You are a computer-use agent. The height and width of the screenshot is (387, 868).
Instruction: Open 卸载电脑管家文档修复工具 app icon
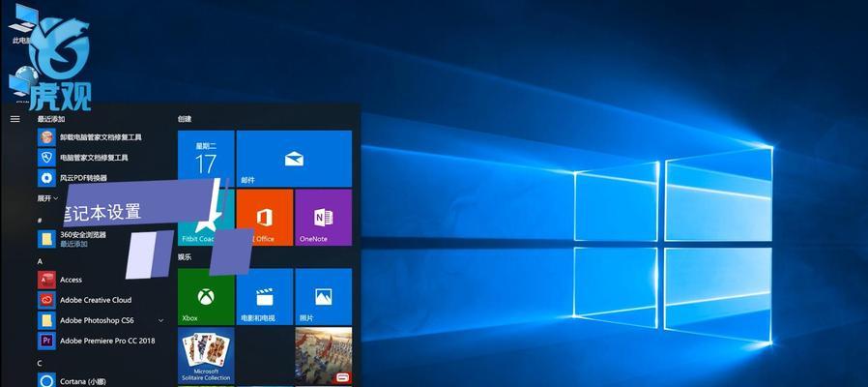point(47,137)
